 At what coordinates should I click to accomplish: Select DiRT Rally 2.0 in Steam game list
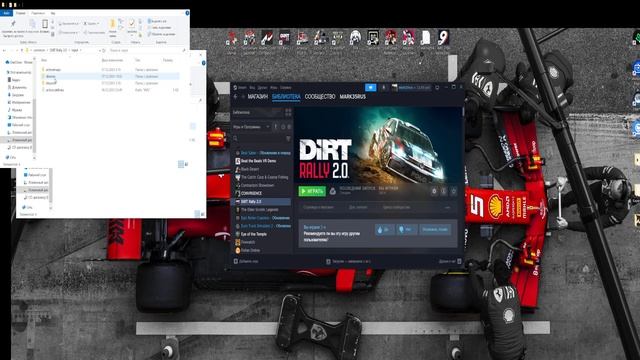[x=262, y=202]
